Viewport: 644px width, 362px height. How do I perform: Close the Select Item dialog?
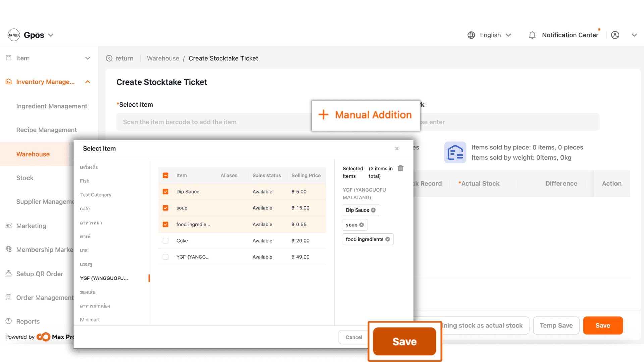click(397, 149)
